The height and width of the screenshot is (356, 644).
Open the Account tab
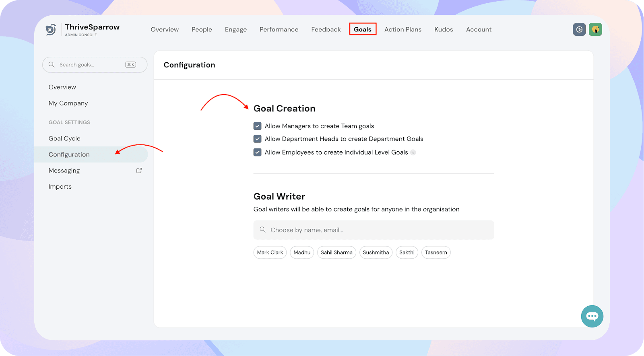(479, 29)
